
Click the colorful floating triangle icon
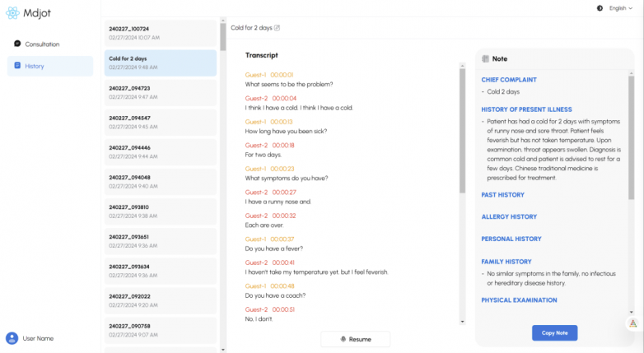(x=632, y=323)
